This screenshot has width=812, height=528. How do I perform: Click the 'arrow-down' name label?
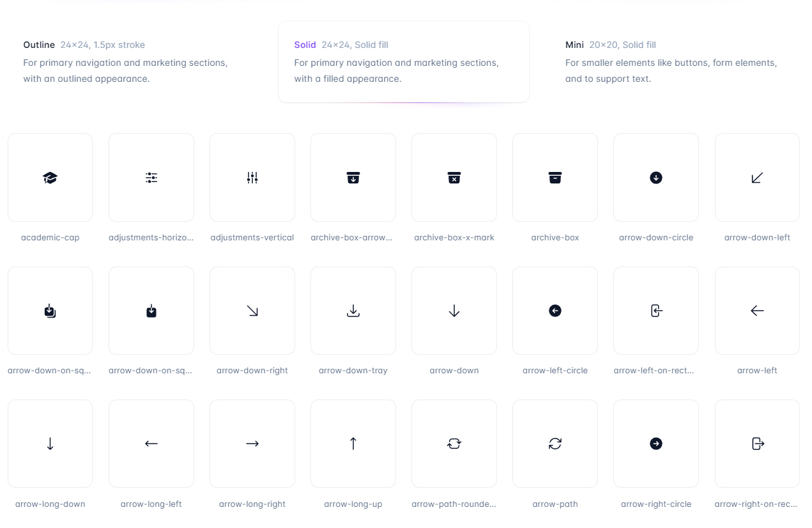click(x=454, y=370)
